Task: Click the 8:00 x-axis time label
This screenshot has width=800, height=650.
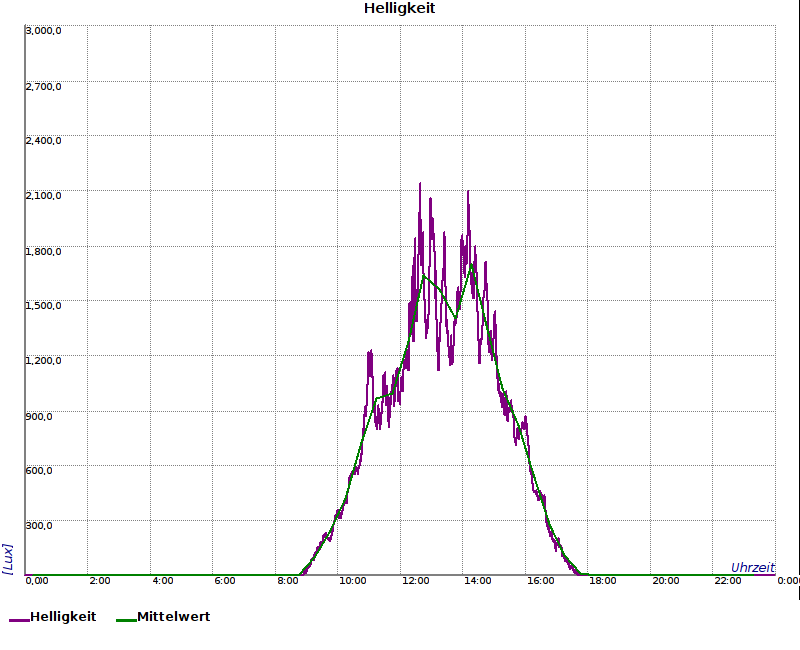Action: [x=288, y=581]
